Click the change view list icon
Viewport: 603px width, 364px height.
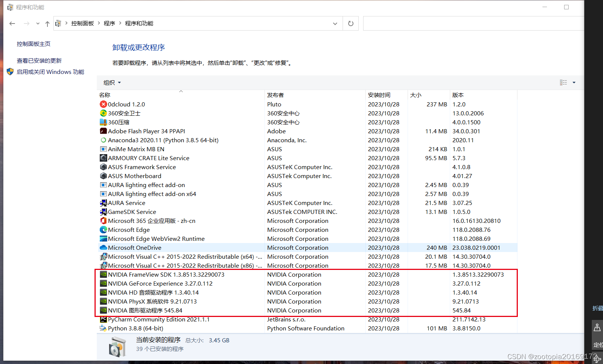pos(563,83)
